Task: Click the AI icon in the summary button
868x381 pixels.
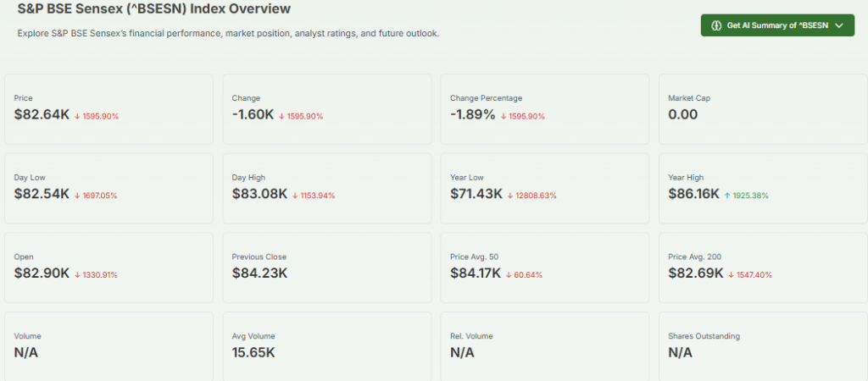Action: coord(716,25)
